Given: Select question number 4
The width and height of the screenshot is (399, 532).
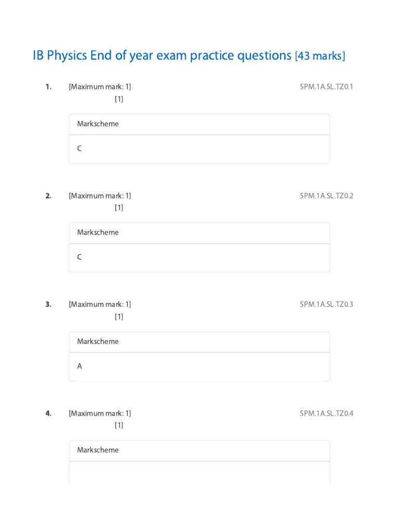Looking at the screenshot, I should [x=48, y=414].
